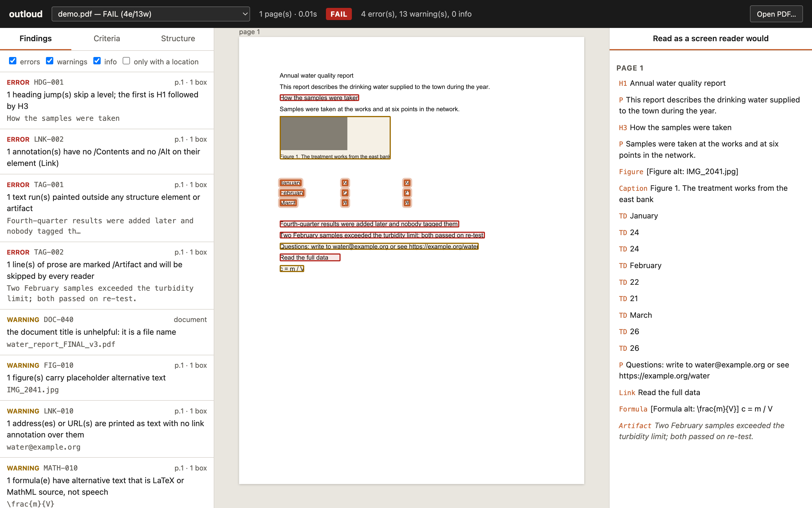The image size is (812, 508).
Task: Click the 'Questions: write to' highlighted line
Action: point(379,247)
